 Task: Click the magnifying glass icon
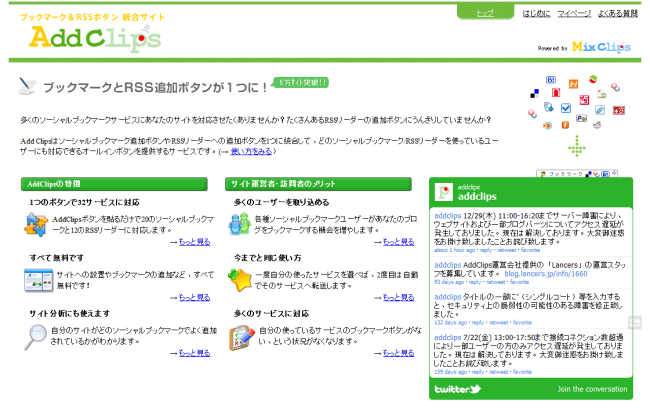(x=35, y=337)
